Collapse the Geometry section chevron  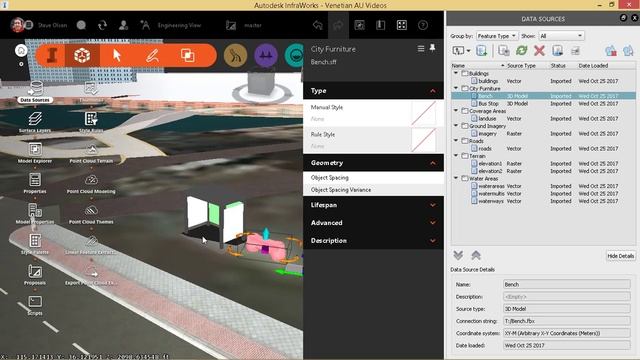coord(433,163)
